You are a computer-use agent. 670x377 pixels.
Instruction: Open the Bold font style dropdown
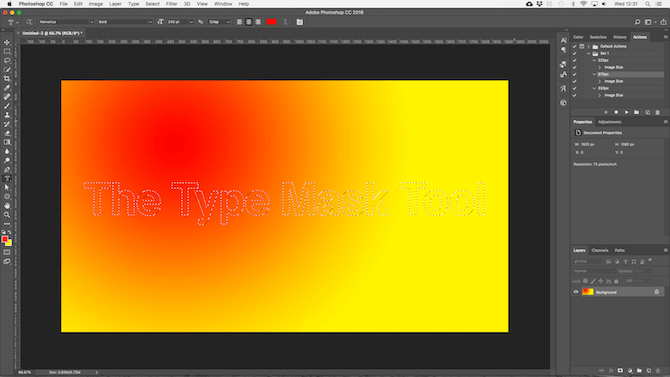point(125,22)
